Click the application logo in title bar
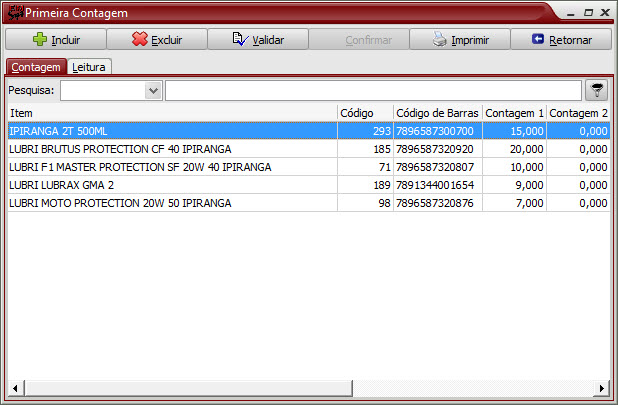 (16, 13)
